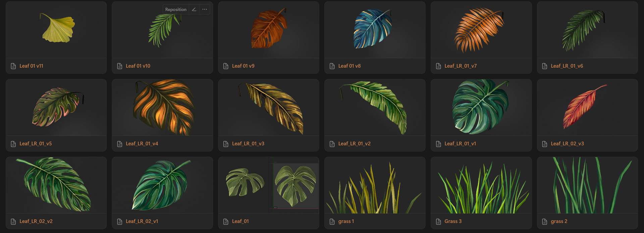Image resolution: width=644 pixels, height=233 pixels.
Task: Open the Grass 3 card title
Action: coord(453,221)
